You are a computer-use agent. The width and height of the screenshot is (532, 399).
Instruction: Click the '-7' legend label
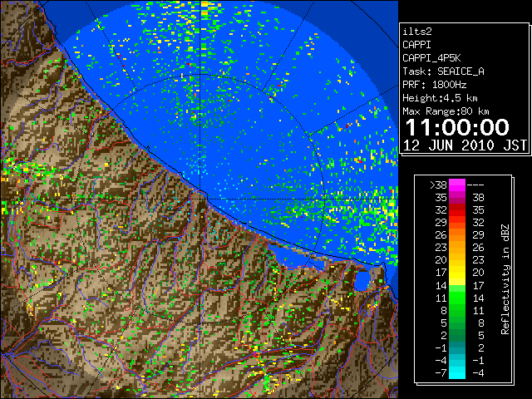click(x=441, y=373)
